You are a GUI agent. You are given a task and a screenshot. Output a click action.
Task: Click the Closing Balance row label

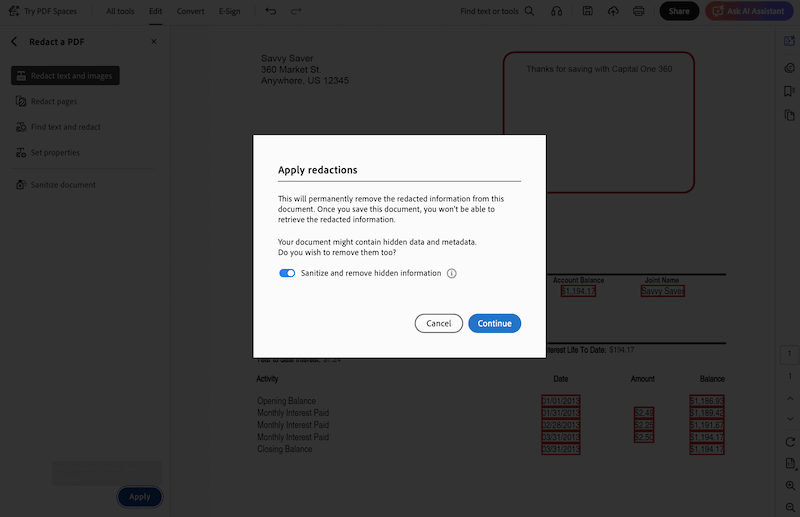(x=285, y=449)
